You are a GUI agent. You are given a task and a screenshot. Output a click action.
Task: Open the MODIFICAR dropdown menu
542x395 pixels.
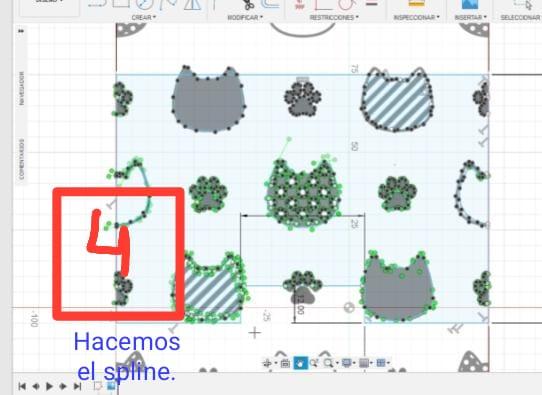click(245, 17)
